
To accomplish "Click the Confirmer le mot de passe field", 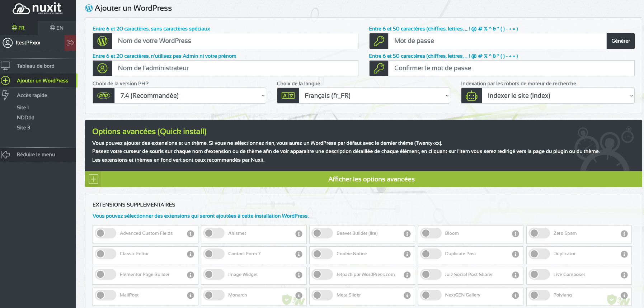I will pyautogui.click(x=511, y=68).
